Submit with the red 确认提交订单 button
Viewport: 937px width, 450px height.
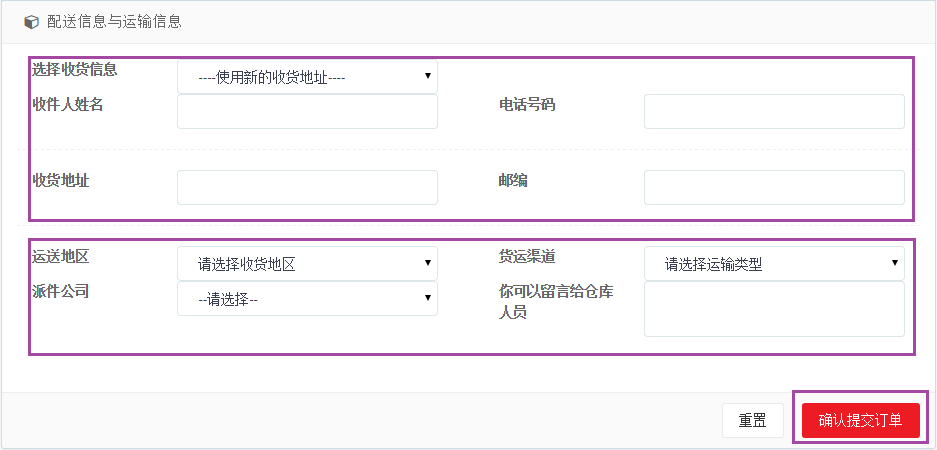tap(860, 421)
